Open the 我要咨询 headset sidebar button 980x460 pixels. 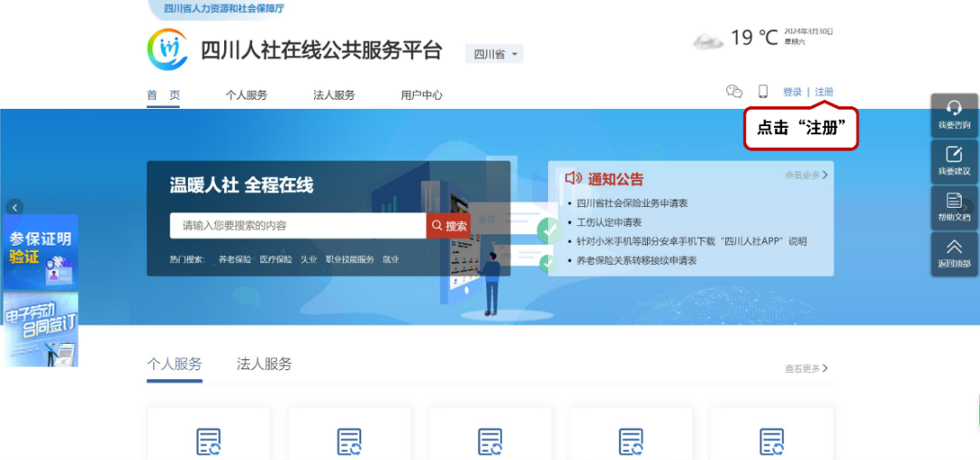coord(954,115)
